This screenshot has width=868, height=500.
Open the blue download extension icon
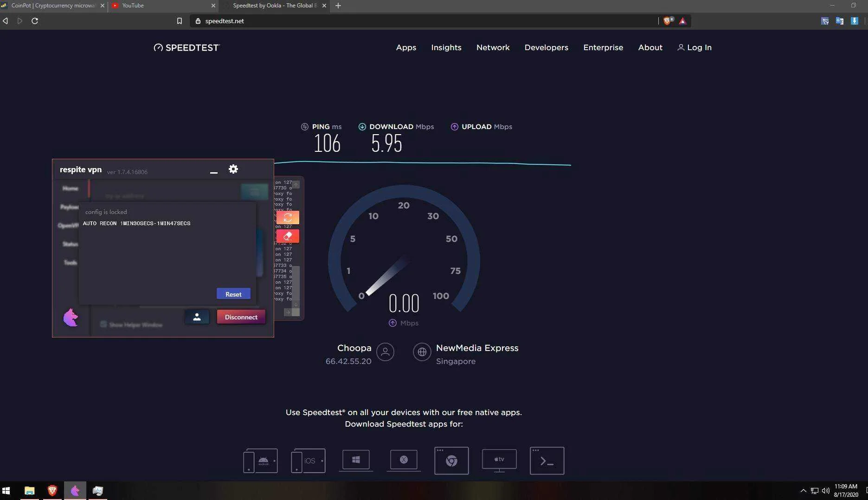(x=855, y=21)
